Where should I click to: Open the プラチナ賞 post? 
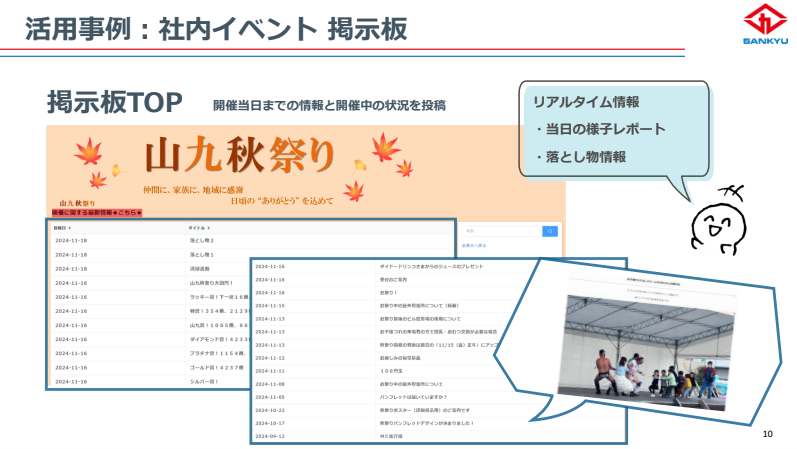(x=219, y=353)
